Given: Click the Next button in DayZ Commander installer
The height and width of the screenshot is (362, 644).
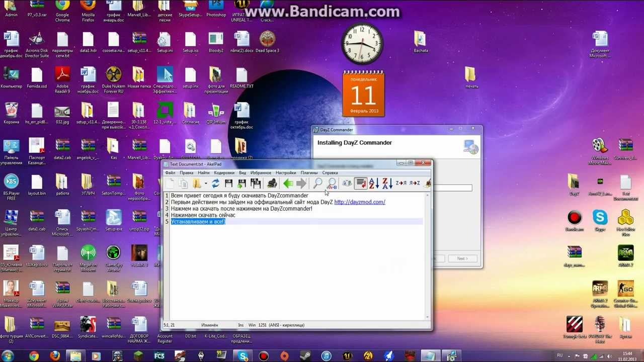Looking at the screenshot, I should (462, 258).
